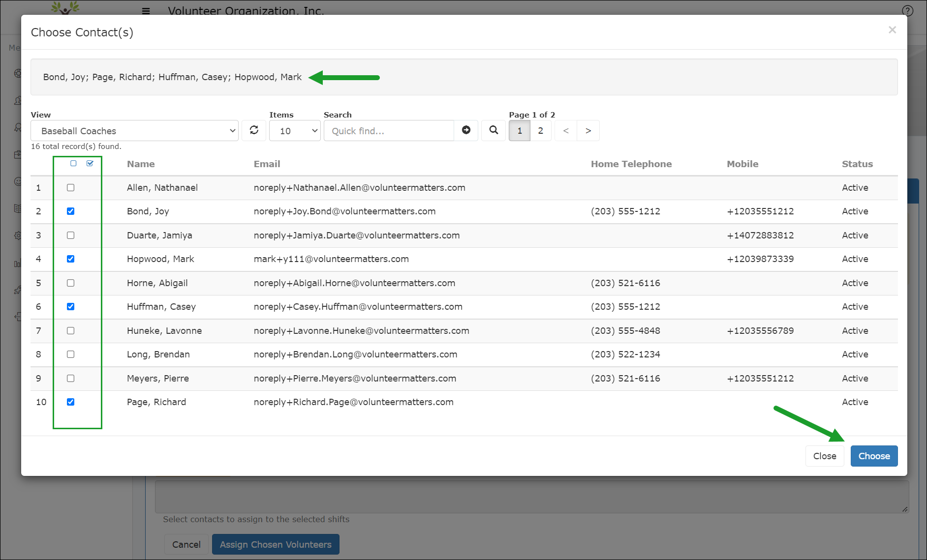Go to page 1
The width and height of the screenshot is (927, 560).
pos(520,131)
